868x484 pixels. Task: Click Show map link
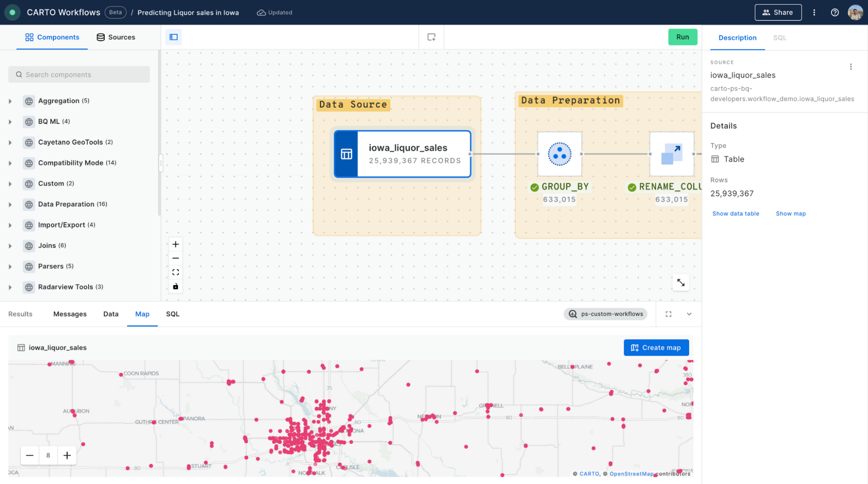791,213
